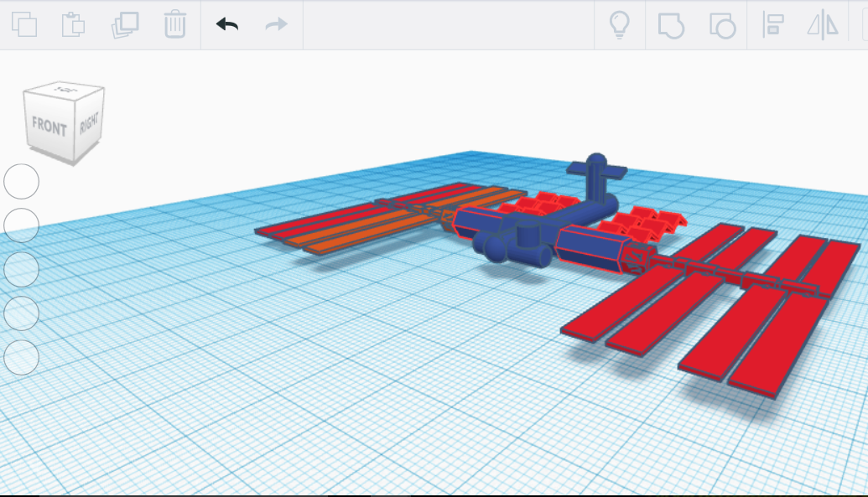The image size is (868, 497).
Task: Click the Copy icon in the toolbar
Action: (x=25, y=25)
